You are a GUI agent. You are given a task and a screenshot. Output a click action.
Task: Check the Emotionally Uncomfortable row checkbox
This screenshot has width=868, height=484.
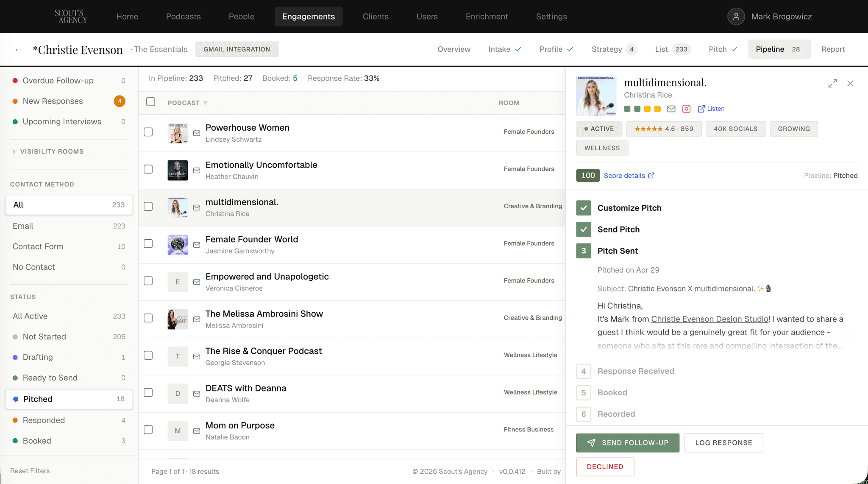148,169
